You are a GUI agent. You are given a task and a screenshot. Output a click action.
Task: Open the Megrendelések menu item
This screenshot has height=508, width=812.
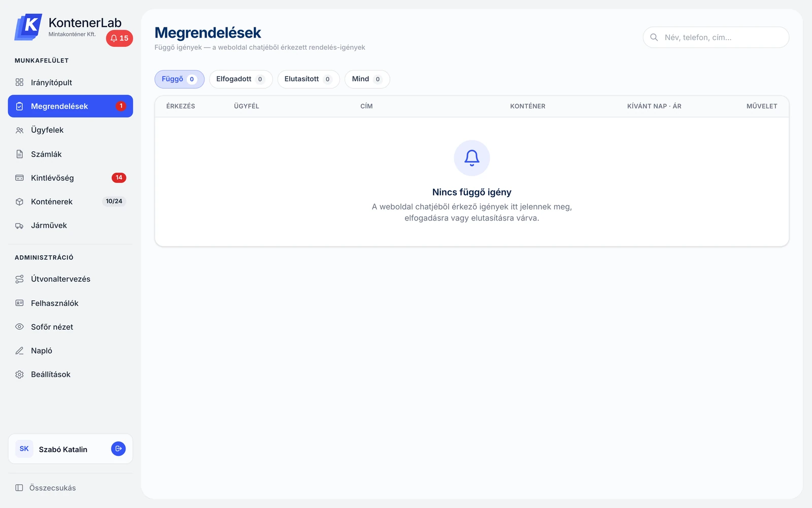click(x=71, y=106)
